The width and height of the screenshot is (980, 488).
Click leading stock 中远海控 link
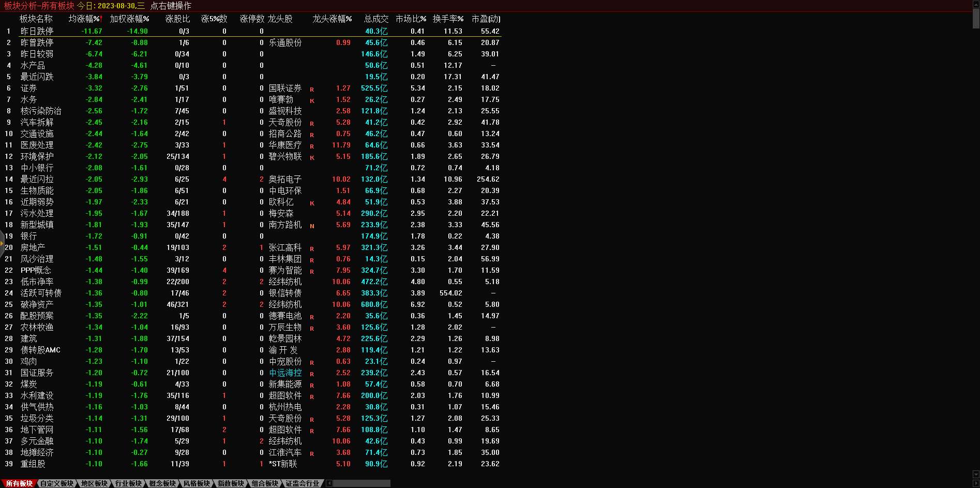[x=285, y=373]
